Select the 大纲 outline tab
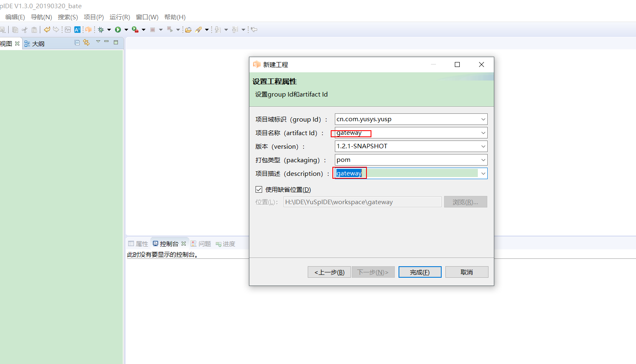Image resolution: width=636 pixels, height=364 pixels. coord(38,44)
